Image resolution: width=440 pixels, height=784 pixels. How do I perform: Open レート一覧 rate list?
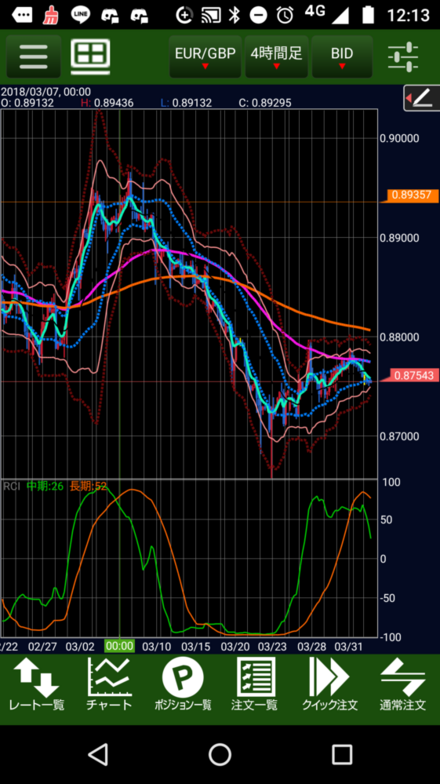coord(36,685)
